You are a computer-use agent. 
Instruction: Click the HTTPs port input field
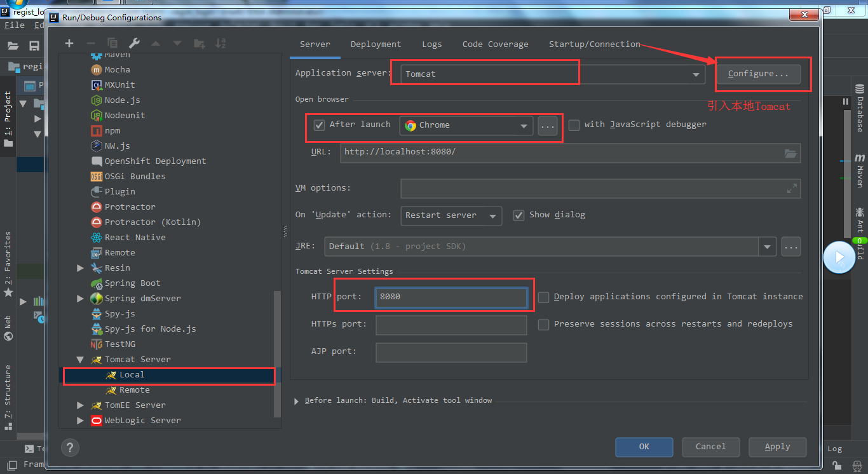pos(451,325)
